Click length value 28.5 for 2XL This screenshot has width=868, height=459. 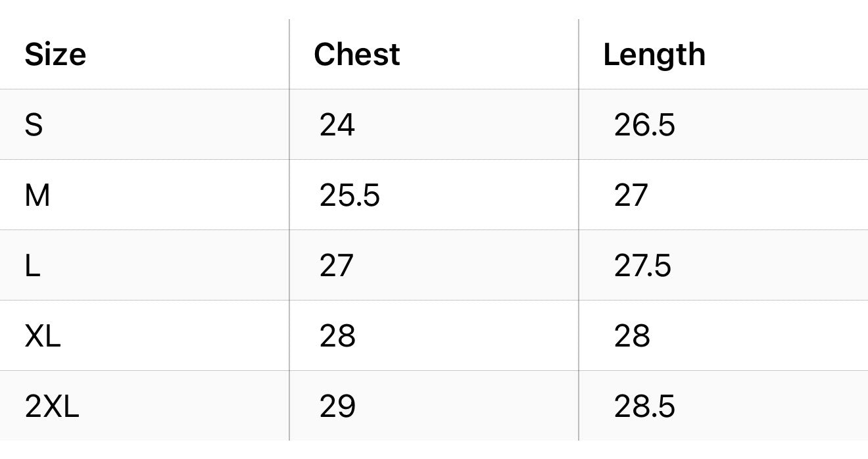tap(644, 406)
